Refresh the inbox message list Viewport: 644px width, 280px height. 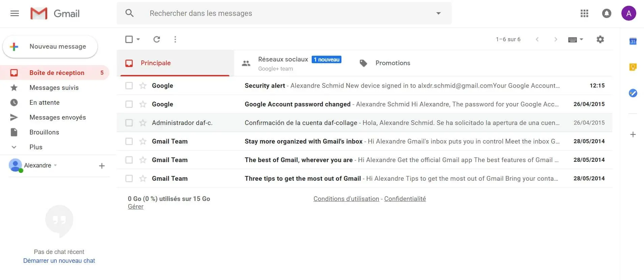point(157,39)
